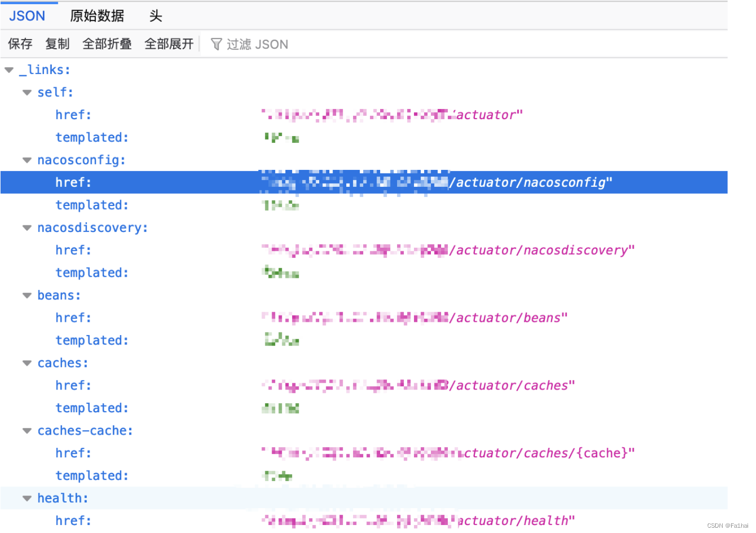The height and width of the screenshot is (533, 756).
Task: Select templated key under nacosdiscovery
Action: coord(92,273)
